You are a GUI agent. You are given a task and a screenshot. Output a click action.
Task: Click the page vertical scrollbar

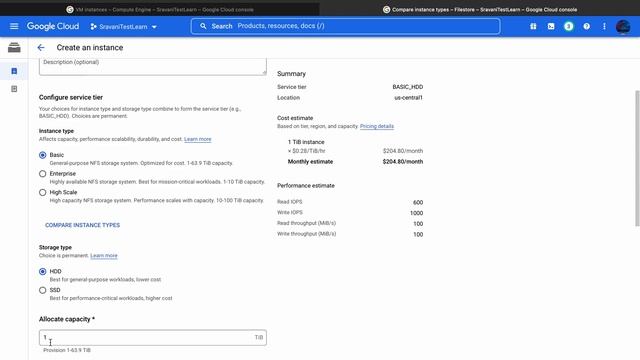[x=637, y=158]
